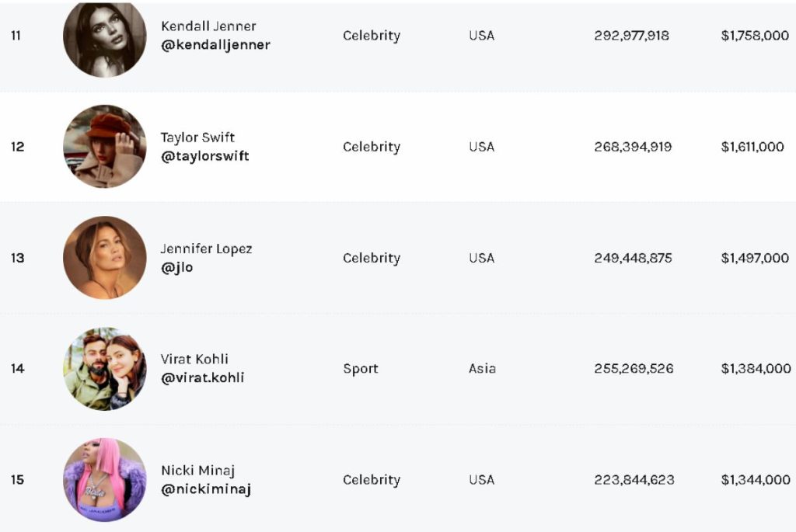Select Nicki Minaj's $1,344,000 earnings

(x=756, y=480)
